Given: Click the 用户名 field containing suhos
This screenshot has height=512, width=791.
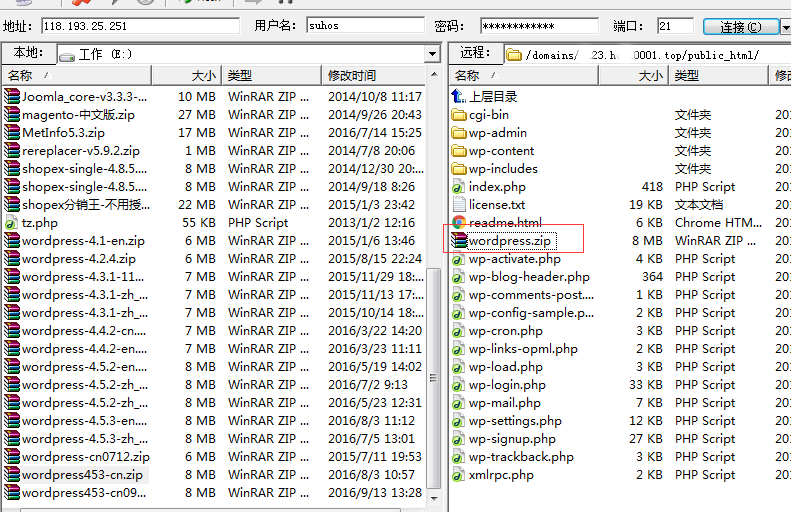Looking at the screenshot, I should click(365, 26).
